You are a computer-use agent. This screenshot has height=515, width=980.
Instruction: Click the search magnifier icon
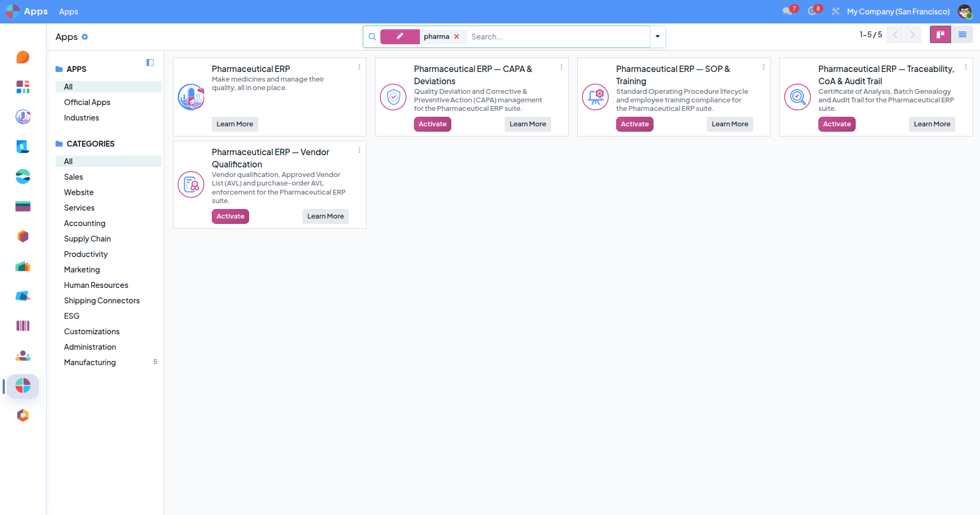point(372,37)
